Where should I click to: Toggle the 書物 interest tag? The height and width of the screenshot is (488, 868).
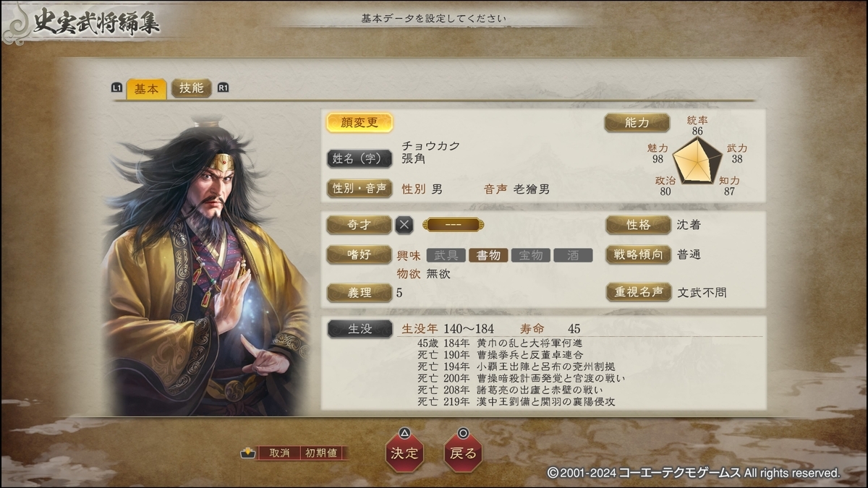coord(488,255)
